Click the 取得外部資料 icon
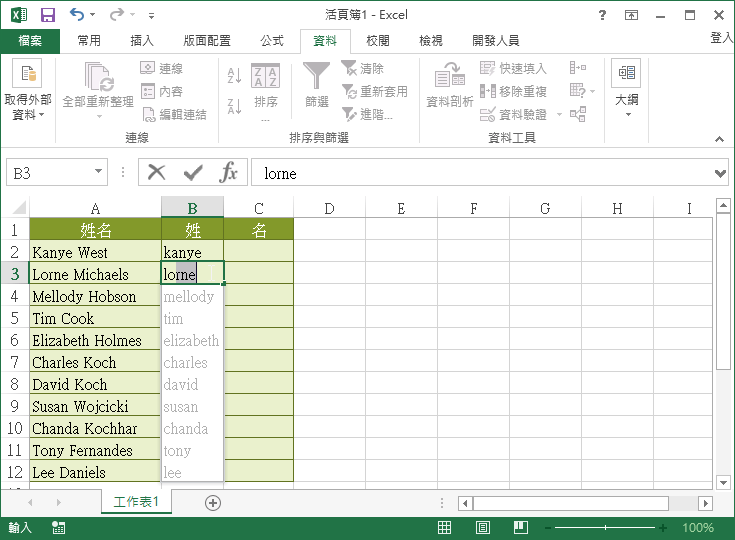The width and height of the screenshot is (735, 540). click(x=27, y=74)
